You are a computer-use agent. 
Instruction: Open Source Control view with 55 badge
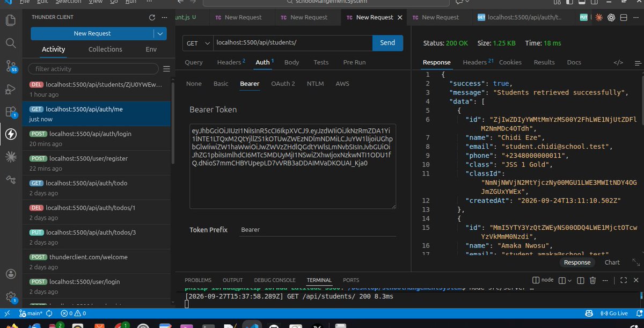coord(11,66)
